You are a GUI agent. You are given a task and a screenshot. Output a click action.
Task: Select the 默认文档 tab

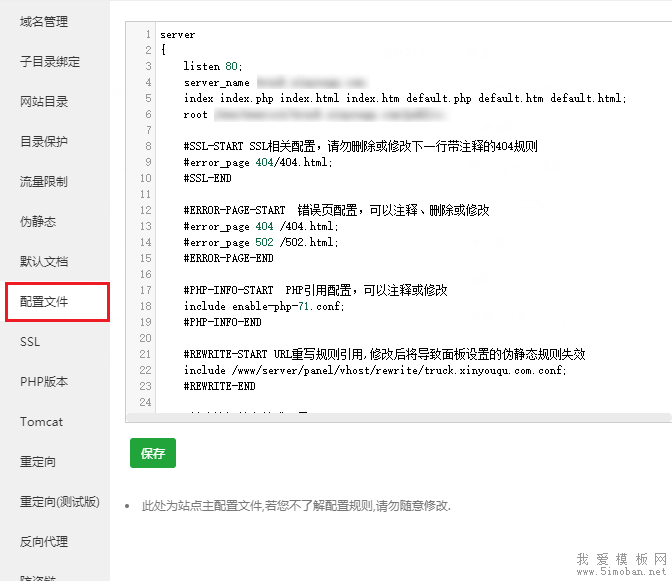tap(44, 262)
